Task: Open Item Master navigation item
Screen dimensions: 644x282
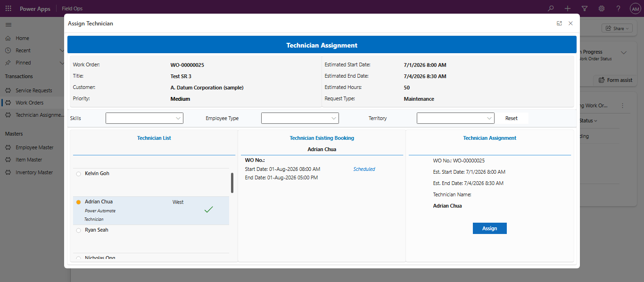Action: click(x=29, y=160)
